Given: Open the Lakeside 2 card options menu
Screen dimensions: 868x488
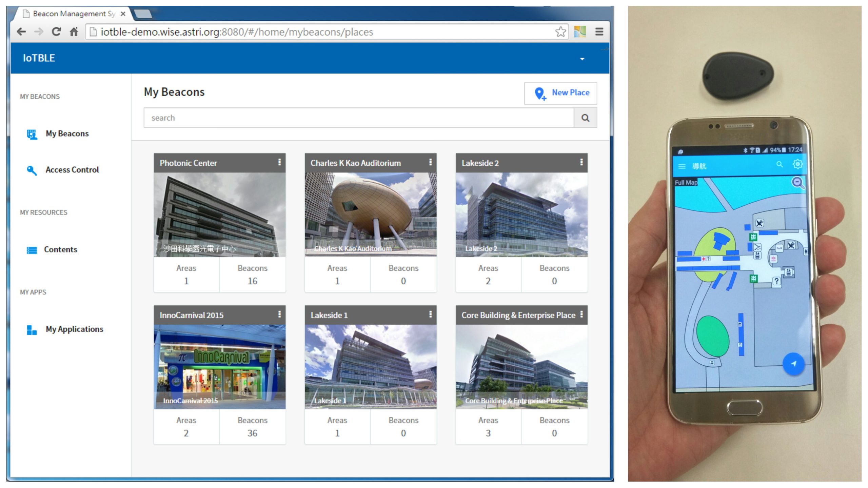Looking at the screenshot, I should pyautogui.click(x=581, y=162).
